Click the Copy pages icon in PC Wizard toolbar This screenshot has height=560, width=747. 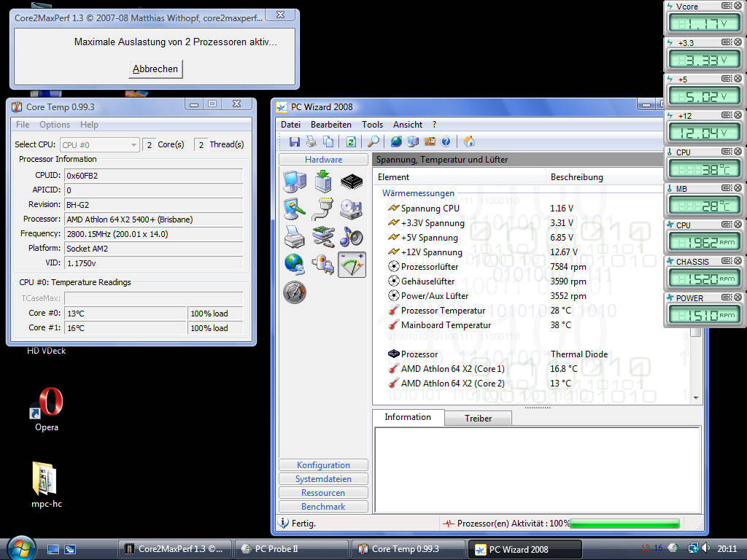328,141
